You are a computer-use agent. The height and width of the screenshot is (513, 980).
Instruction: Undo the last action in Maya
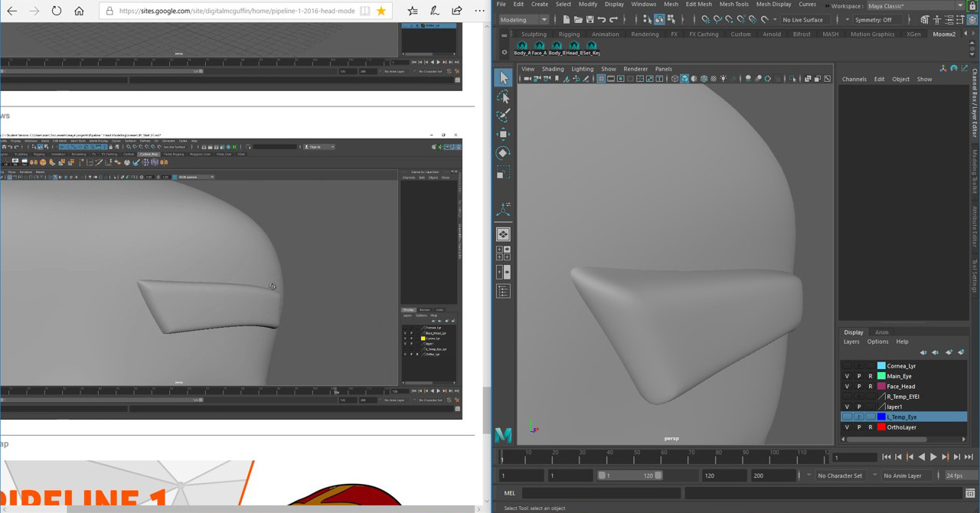coord(602,19)
